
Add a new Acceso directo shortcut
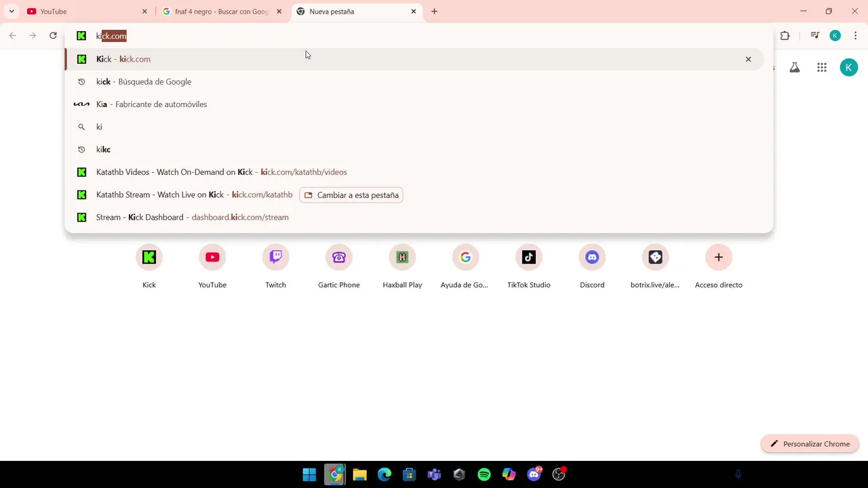719,266
